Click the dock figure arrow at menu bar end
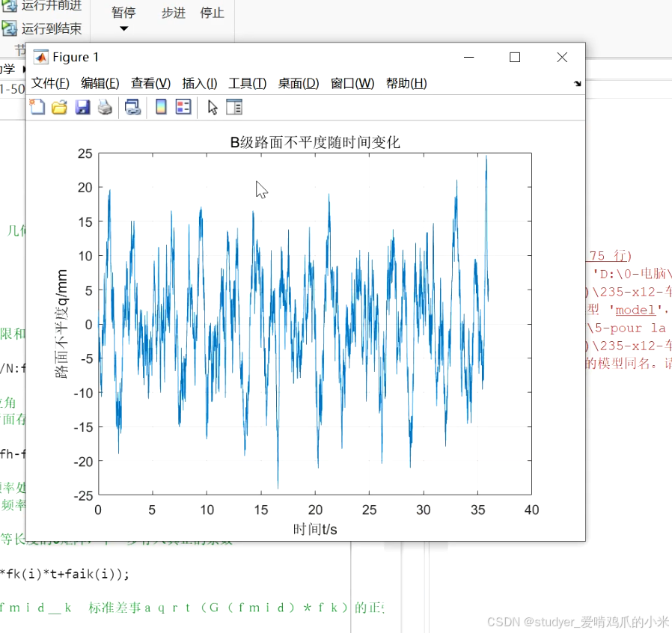The height and width of the screenshot is (633, 672). (x=577, y=84)
